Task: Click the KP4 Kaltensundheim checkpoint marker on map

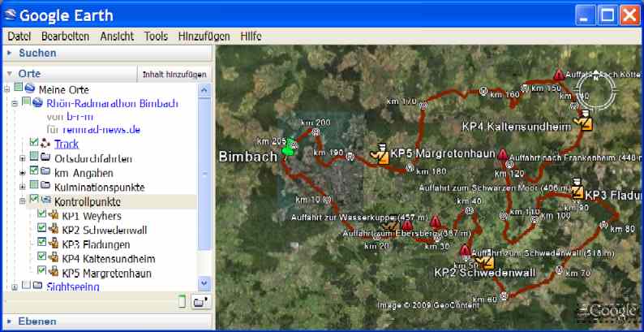Action: 581,122
